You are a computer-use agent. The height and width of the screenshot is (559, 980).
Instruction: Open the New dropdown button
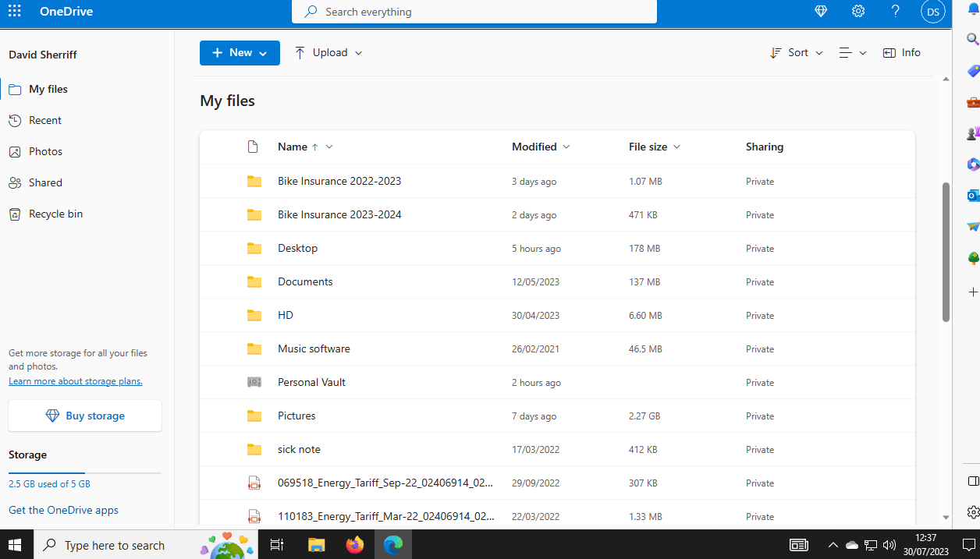(x=240, y=53)
